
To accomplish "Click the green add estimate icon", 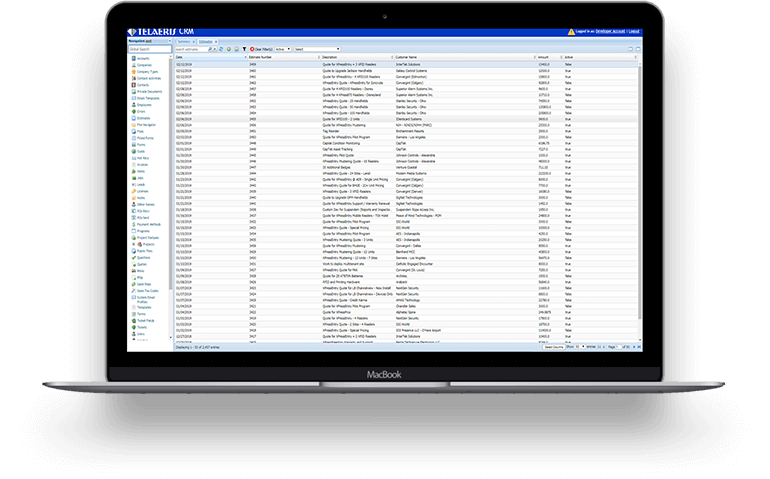I will (229, 49).
